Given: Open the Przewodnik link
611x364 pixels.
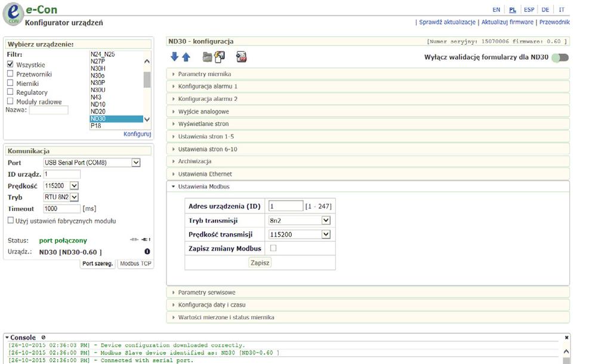Looking at the screenshot, I should pyautogui.click(x=554, y=22).
